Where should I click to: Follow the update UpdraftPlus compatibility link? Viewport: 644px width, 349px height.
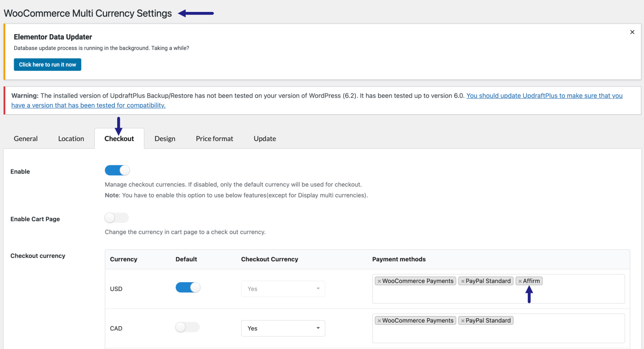(544, 96)
